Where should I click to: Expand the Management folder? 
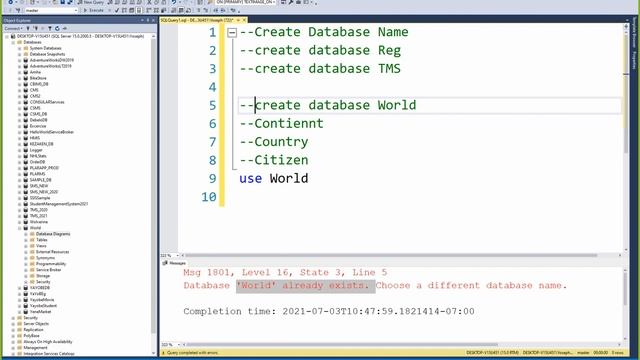coord(13,348)
